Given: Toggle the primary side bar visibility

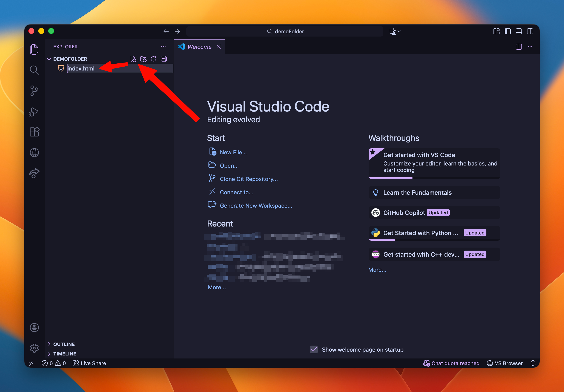Looking at the screenshot, I should [507, 31].
